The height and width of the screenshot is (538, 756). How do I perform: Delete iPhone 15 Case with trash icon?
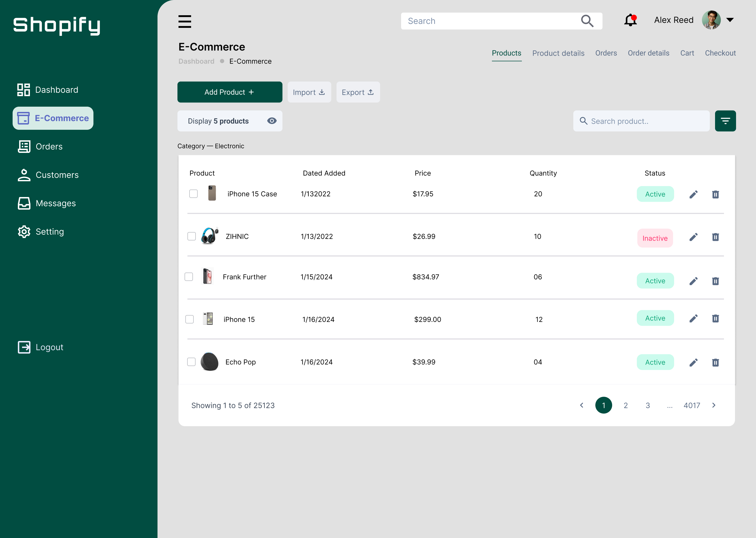click(715, 194)
